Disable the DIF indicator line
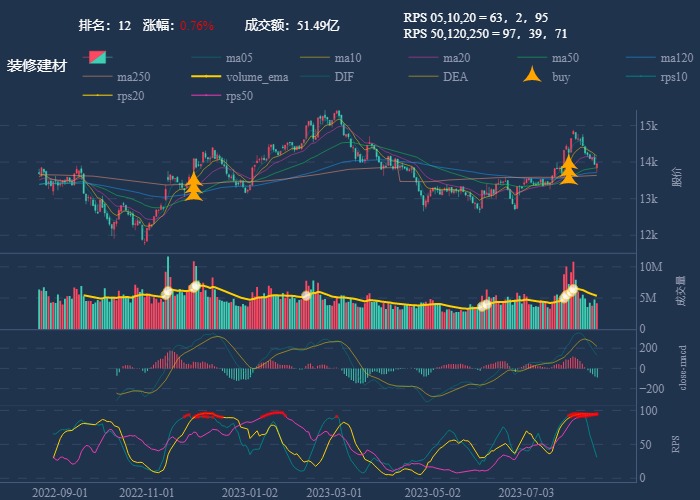Viewport: 700px width, 500px height. pos(343,77)
